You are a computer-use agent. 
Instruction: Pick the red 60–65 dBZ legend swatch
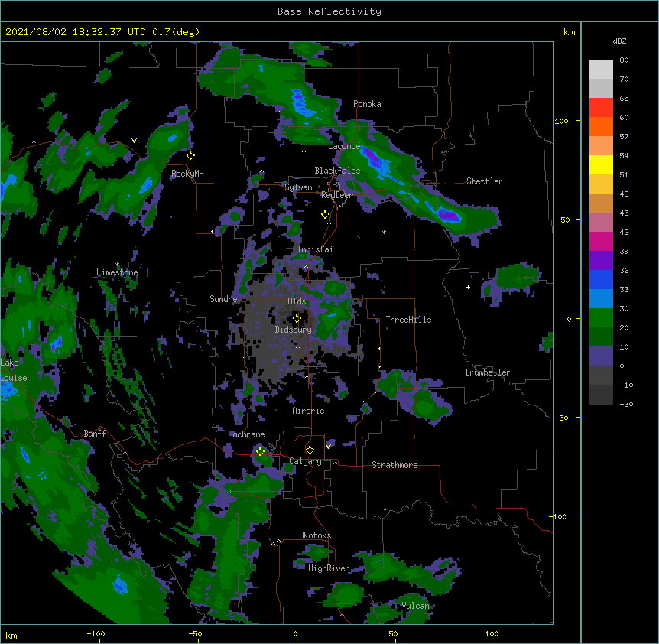point(601,107)
